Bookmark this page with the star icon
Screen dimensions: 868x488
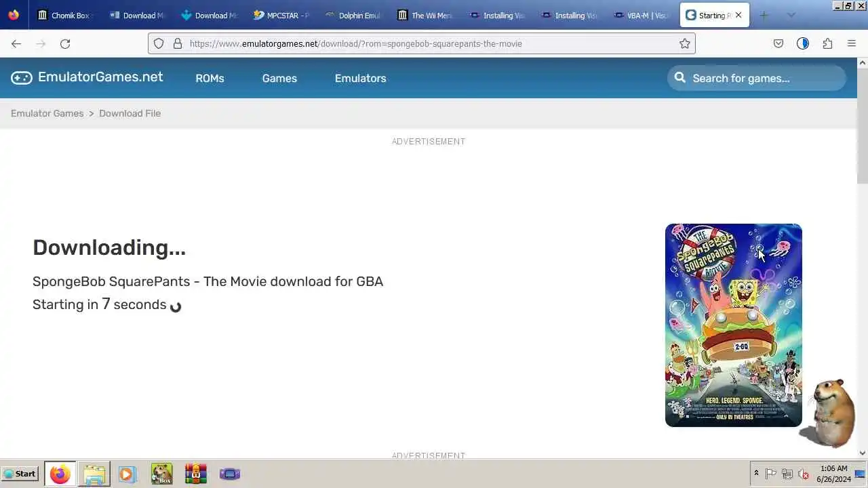click(685, 43)
